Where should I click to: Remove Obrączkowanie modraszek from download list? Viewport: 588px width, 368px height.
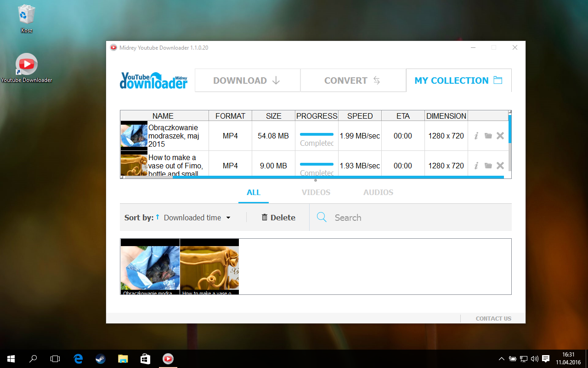pos(500,136)
